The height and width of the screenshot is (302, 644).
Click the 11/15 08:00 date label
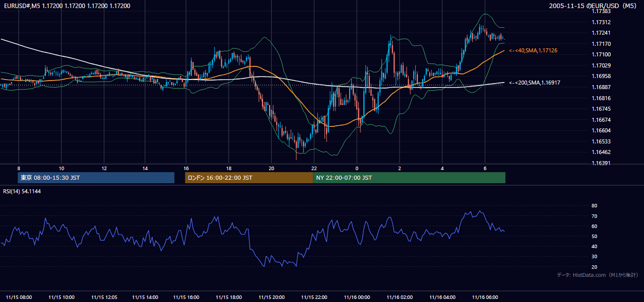pos(19,297)
